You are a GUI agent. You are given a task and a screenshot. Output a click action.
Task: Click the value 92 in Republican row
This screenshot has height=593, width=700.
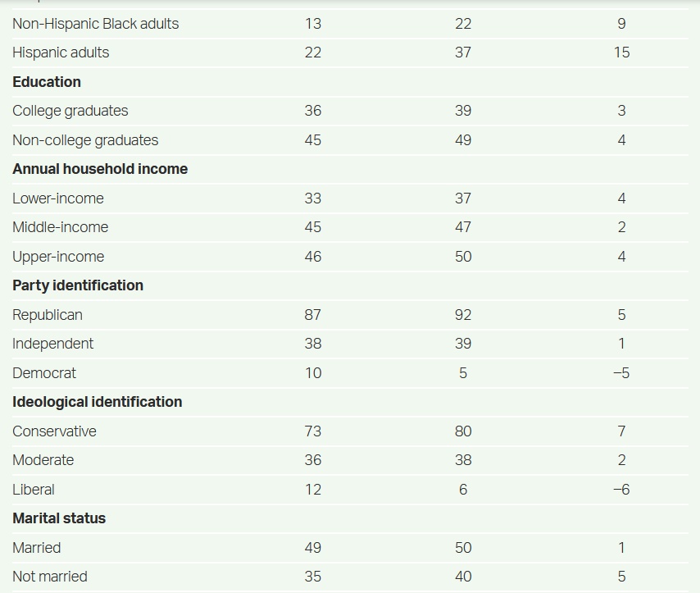(x=463, y=315)
